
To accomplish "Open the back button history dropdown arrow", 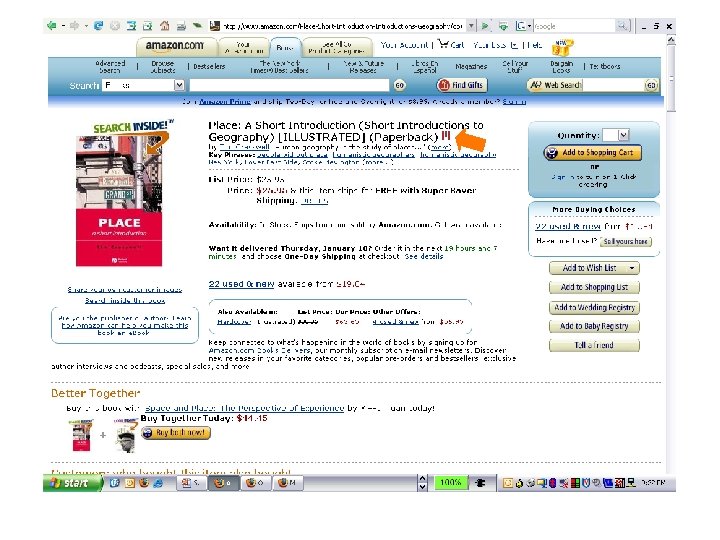I will 63,26.
